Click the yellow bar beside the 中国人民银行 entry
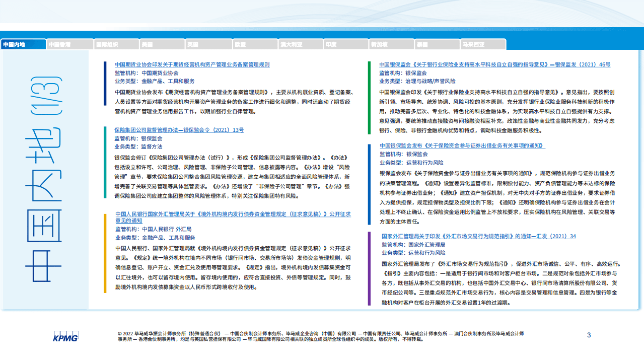This screenshot has height=362, width=644. point(105,253)
